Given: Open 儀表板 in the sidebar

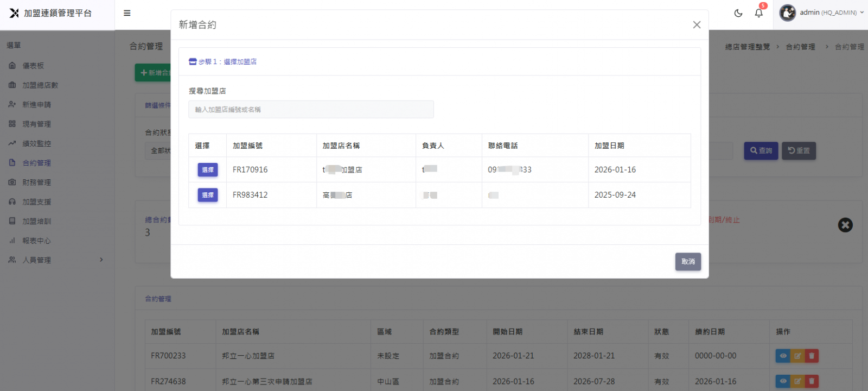Looking at the screenshot, I should tap(33, 66).
